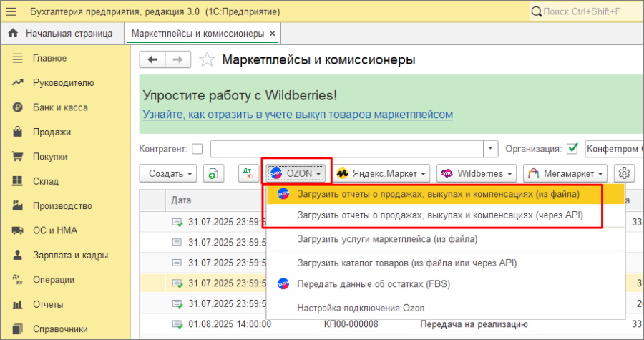
Task: Click document icon of row 01.08.2025 14:00:00
Action: point(177,324)
